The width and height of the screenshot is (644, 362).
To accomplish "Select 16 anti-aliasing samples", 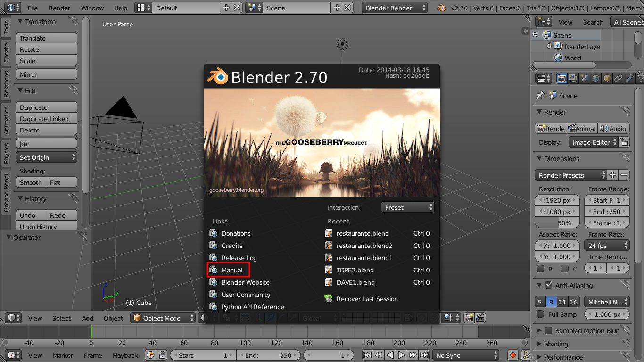I will 573,302.
